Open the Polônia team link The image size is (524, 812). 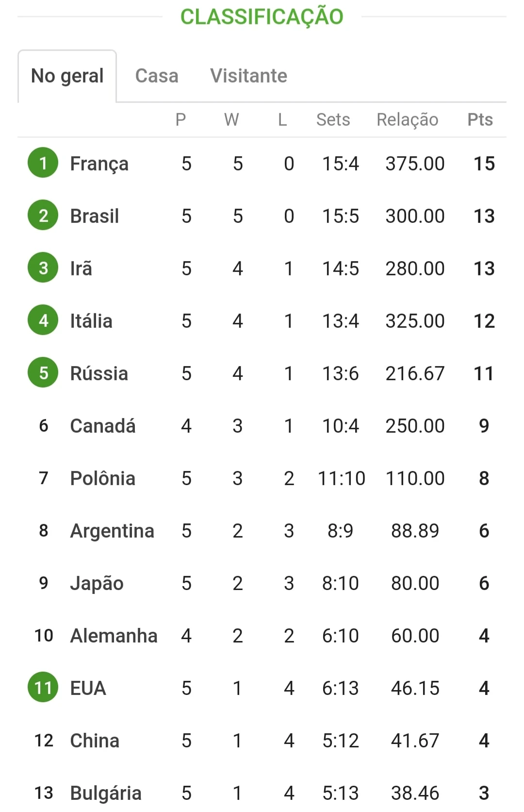(x=103, y=478)
